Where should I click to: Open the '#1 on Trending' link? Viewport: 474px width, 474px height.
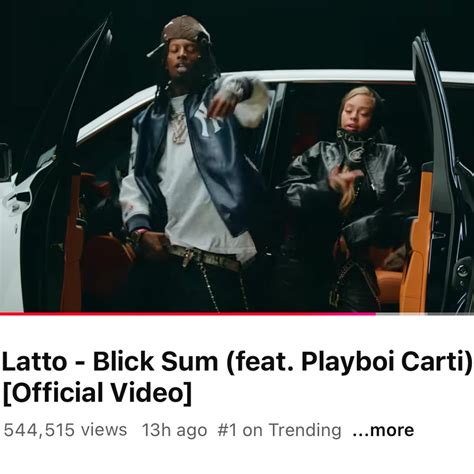(279, 430)
